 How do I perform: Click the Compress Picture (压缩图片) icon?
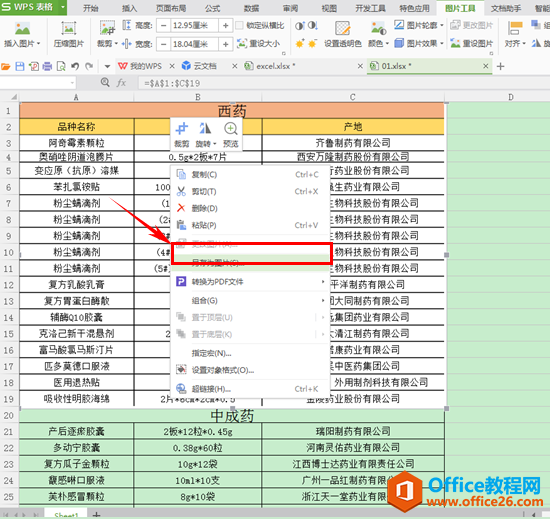coord(69,28)
